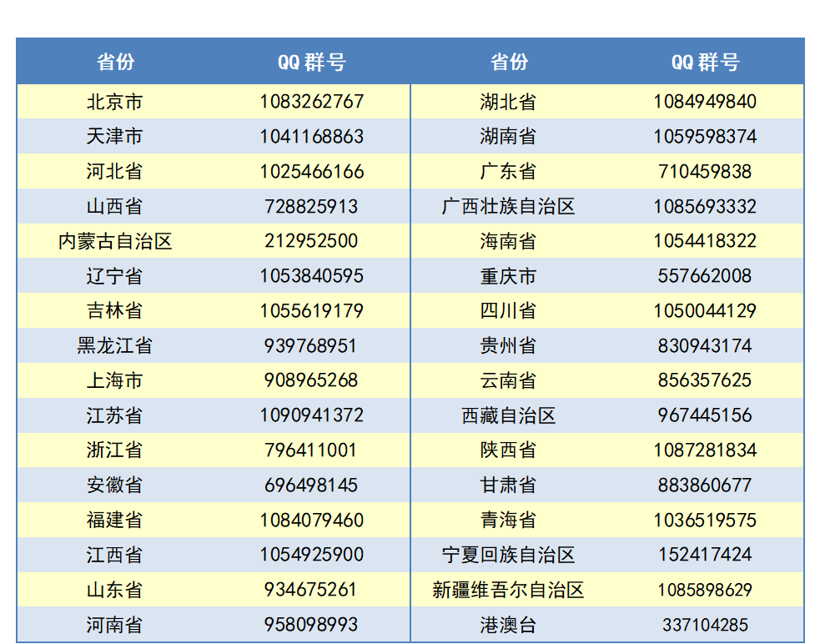Select QQ number 337104285 for 港澳台
Viewport: 820px width, 644px height.
pyautogui.click(x=705, y=624)
